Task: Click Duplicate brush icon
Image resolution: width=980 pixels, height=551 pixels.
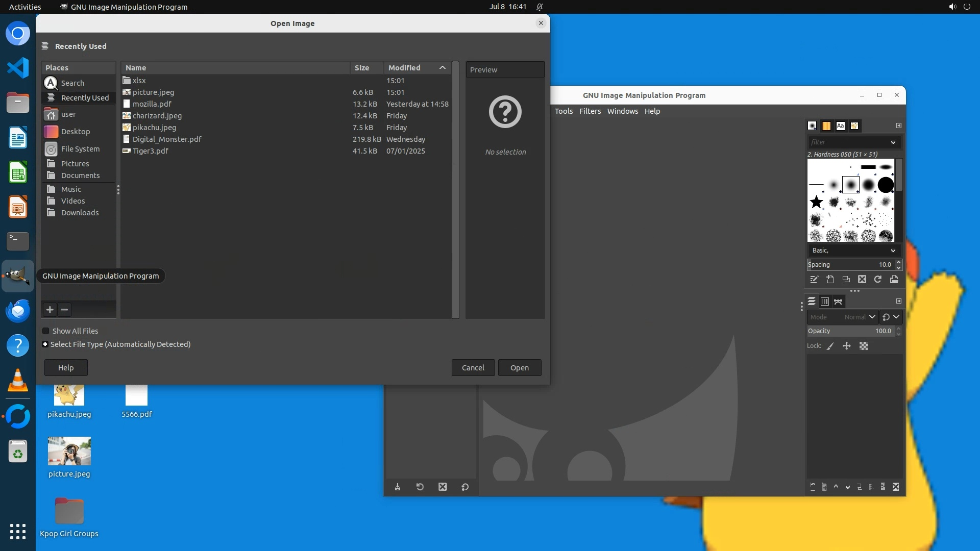Action: [846, 280]
